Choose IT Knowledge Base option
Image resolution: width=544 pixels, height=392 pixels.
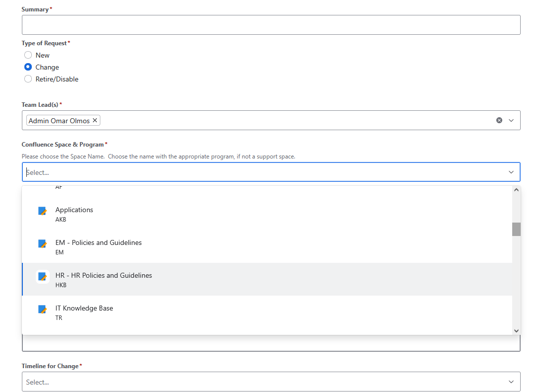[x=267, y=312]
